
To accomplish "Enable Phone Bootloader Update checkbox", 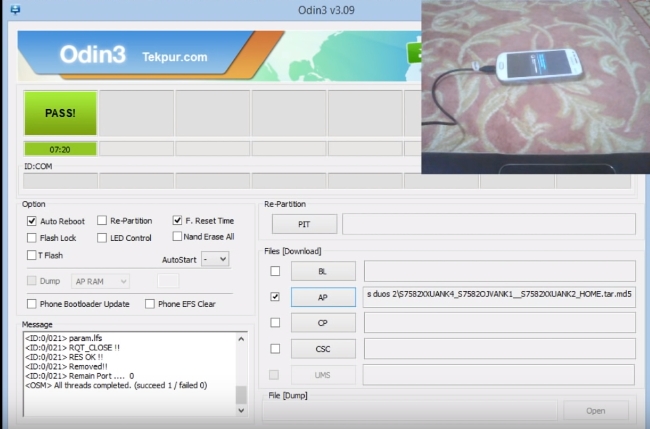I will point(32,304).
